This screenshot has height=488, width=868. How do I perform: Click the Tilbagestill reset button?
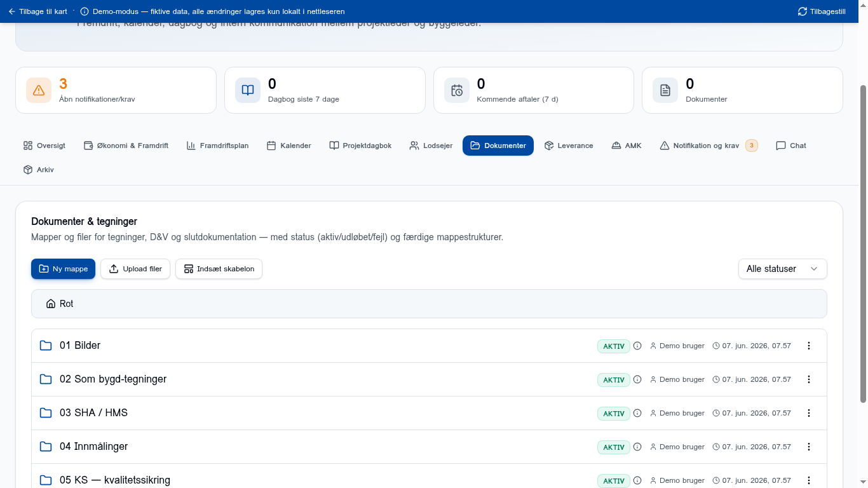(822, 11)
